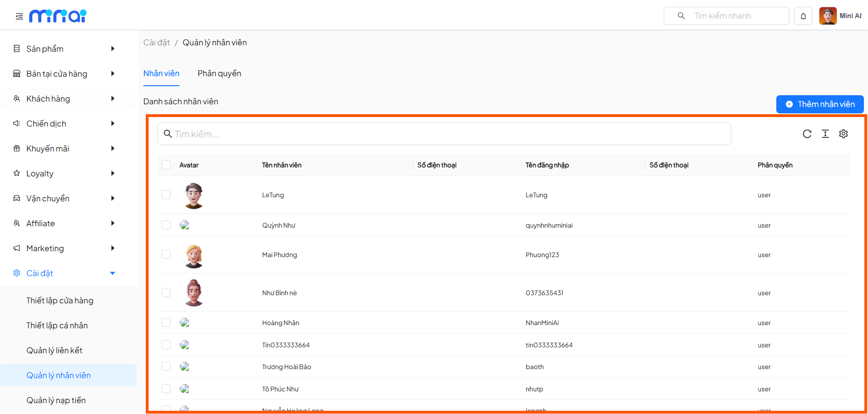Click the Cài đặt gear icon in the sidebar
This screenshot has height=414, width=868.
click(16, 273)
